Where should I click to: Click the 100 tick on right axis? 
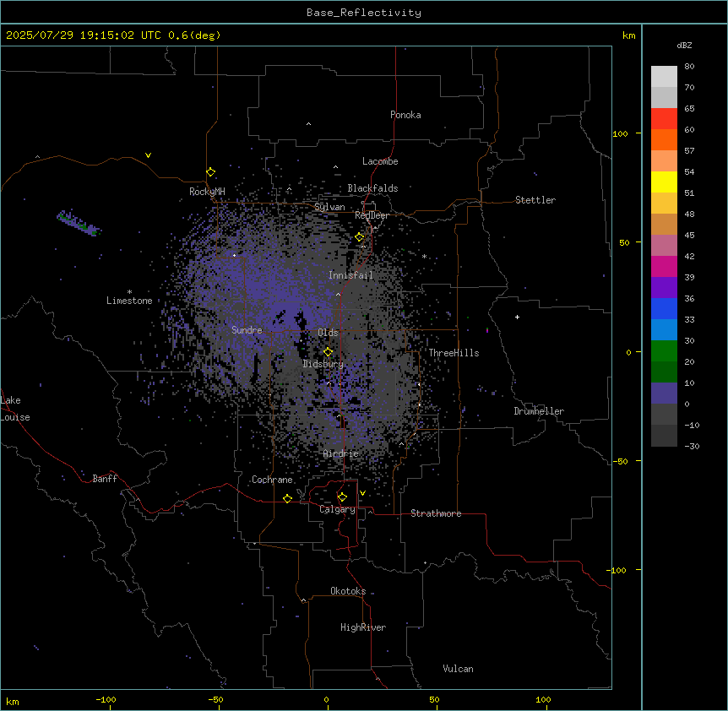point(620,133)
